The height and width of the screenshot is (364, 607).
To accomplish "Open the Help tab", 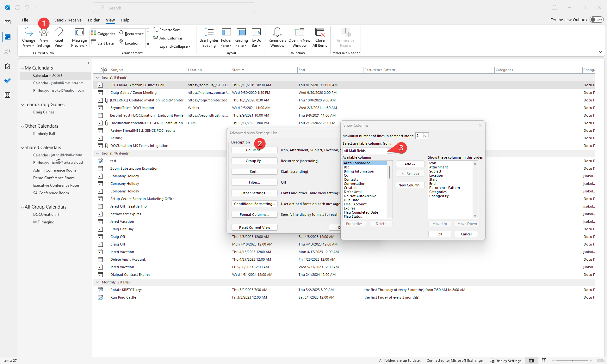I will point(125,20).
